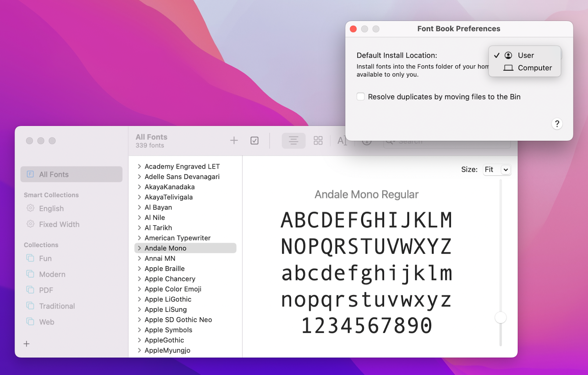Select Apple LiGothic in the font list
This screenshot has width=588, height=375.
click(x=168, y=299)
